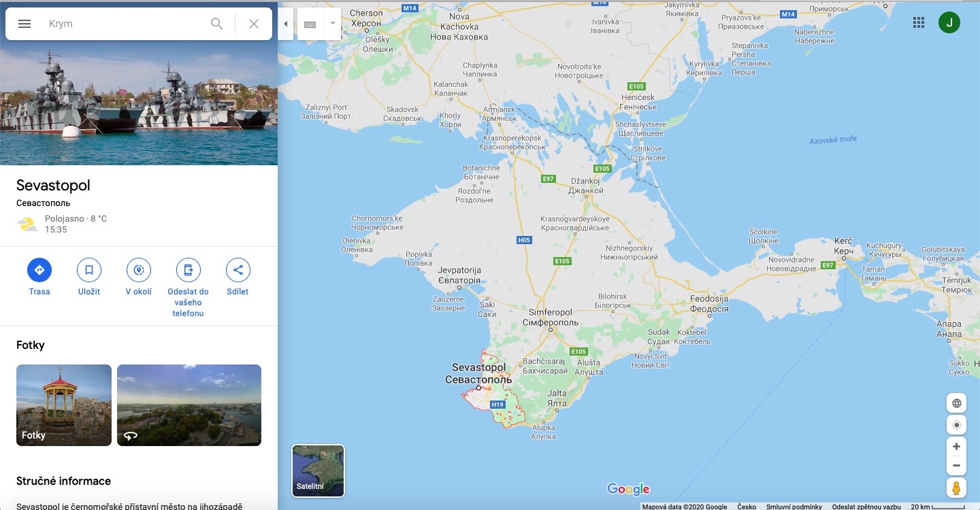Open Smluvní podmínky link
The height and width of the screenshot is (510, 980).
pyautogui.click(x=794, y=507)
